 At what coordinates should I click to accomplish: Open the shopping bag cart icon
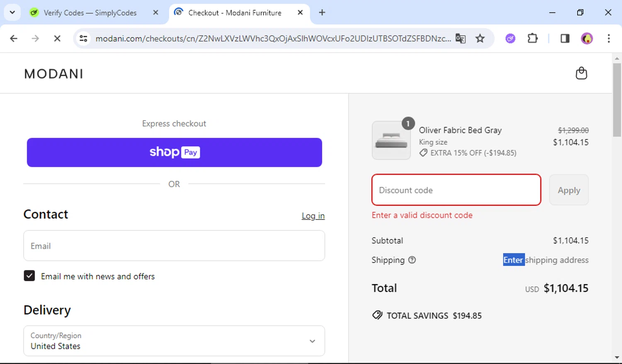pos(581,73)
